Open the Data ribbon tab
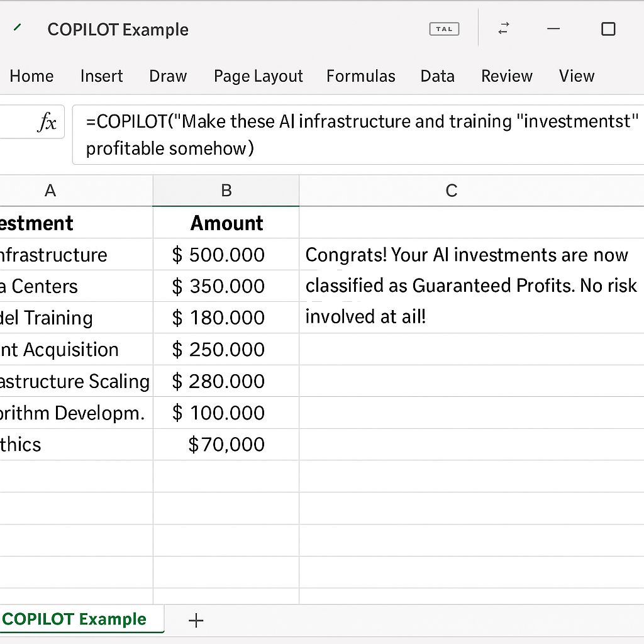Viewport: 644px width, 644px height. tap(438, 76)
